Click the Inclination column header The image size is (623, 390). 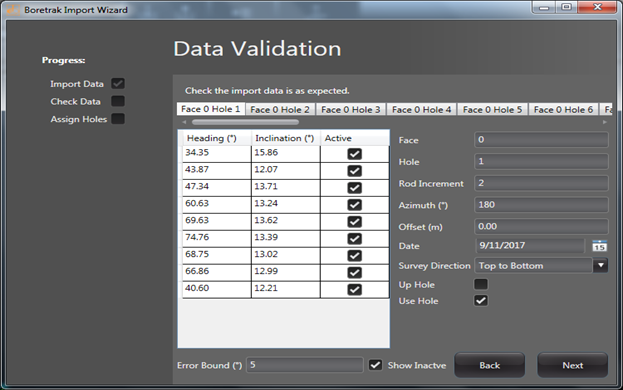[286, 138]
